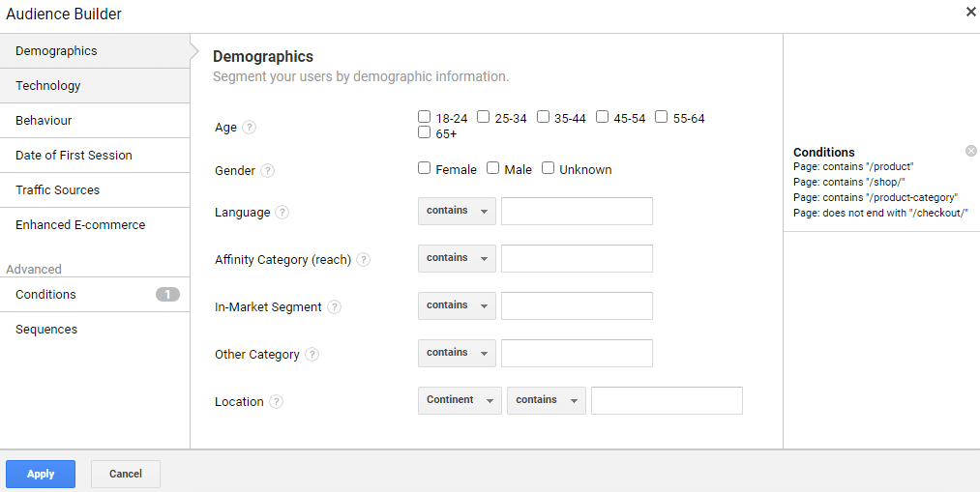
Task: Click the Cancel button
Action: [126, 474]
